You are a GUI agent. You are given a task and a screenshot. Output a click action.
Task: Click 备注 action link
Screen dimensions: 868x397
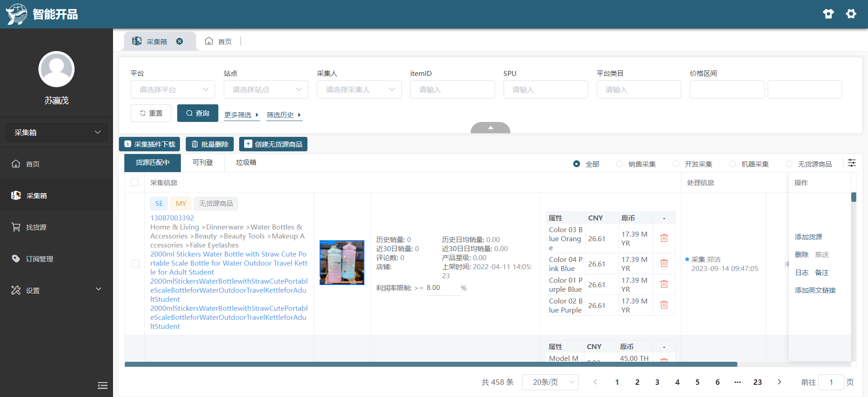click(821, 273)
